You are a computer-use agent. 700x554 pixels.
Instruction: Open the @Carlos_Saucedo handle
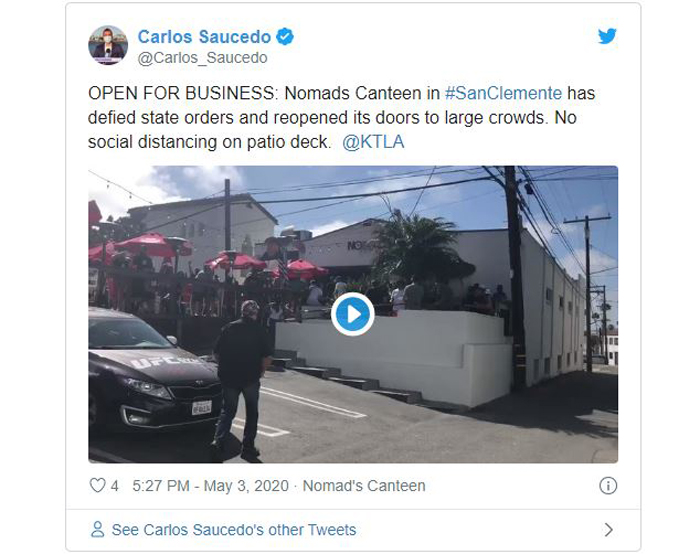point(203,58)
